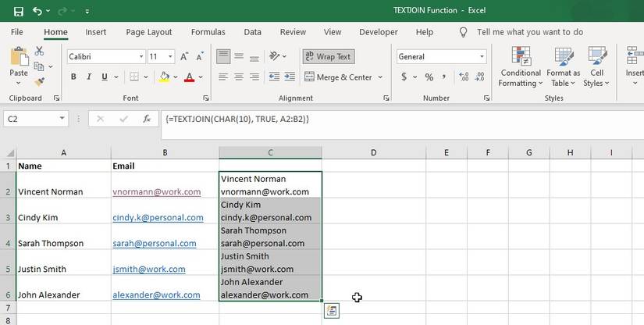Click the Center align icon
This screenshot has width=644, height=325.
click(x=240, y=77)
